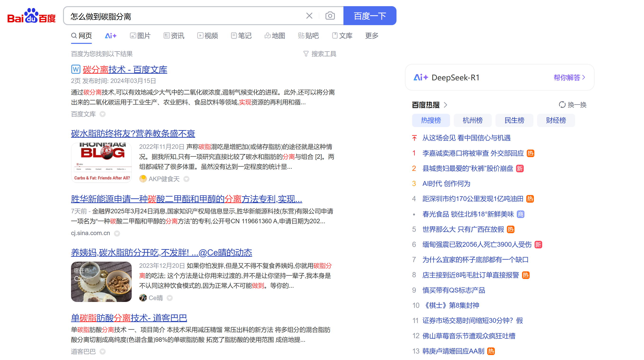Open 百度热搜 heading
The image size is (644, 360).
point(426,105)
